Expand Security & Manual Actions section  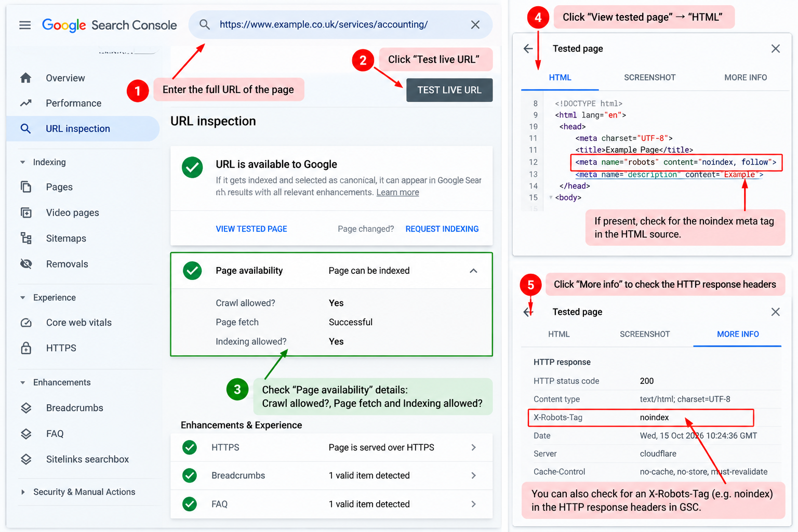(x=22, y=492)
